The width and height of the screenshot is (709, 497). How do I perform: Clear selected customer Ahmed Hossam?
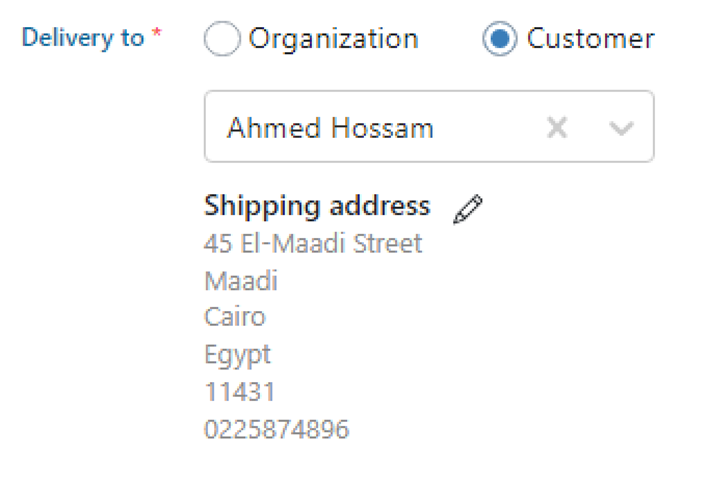(x=557, y=128)
